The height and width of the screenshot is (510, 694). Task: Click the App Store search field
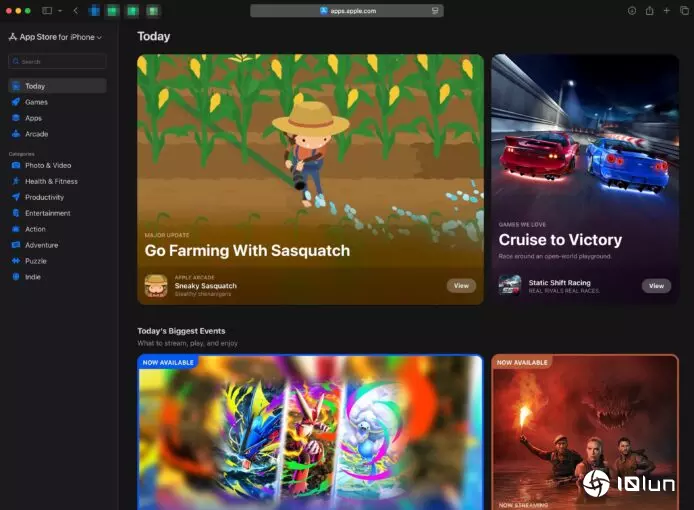pos(57,61)
